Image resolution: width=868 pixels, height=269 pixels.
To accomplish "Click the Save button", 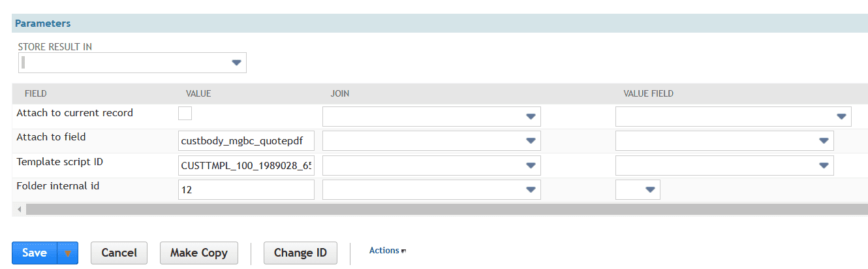I will 35,253.
